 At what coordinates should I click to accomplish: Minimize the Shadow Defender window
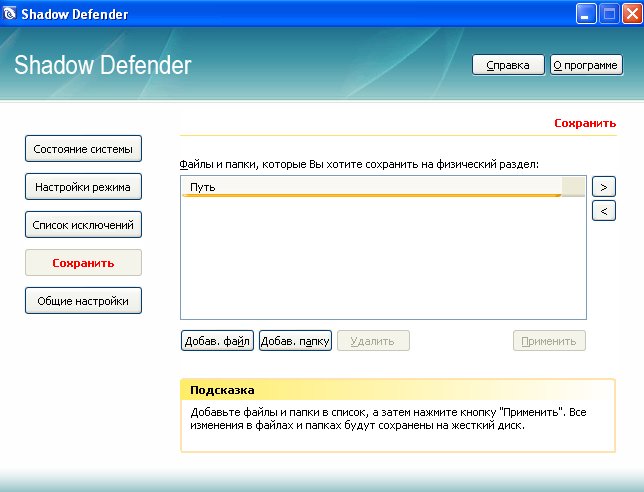586,14
